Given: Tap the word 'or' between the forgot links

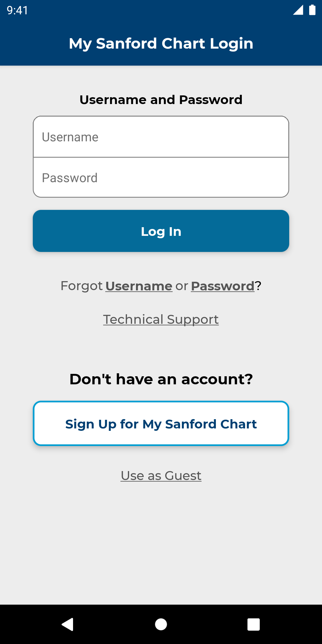Looking at the screenshot, I should [x=182, y=287].
